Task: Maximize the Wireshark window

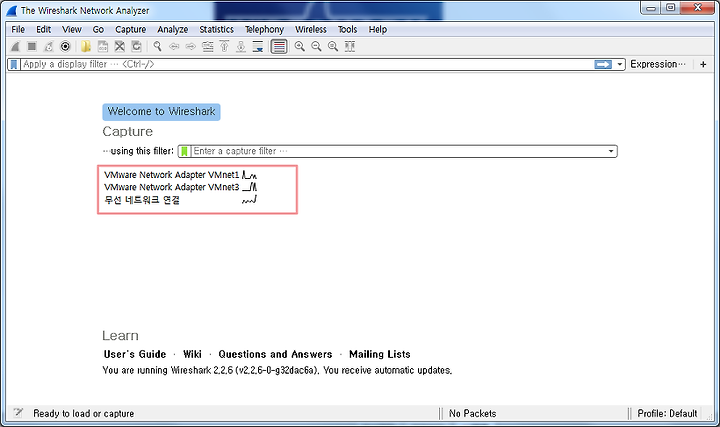Action: coord(670,8)
